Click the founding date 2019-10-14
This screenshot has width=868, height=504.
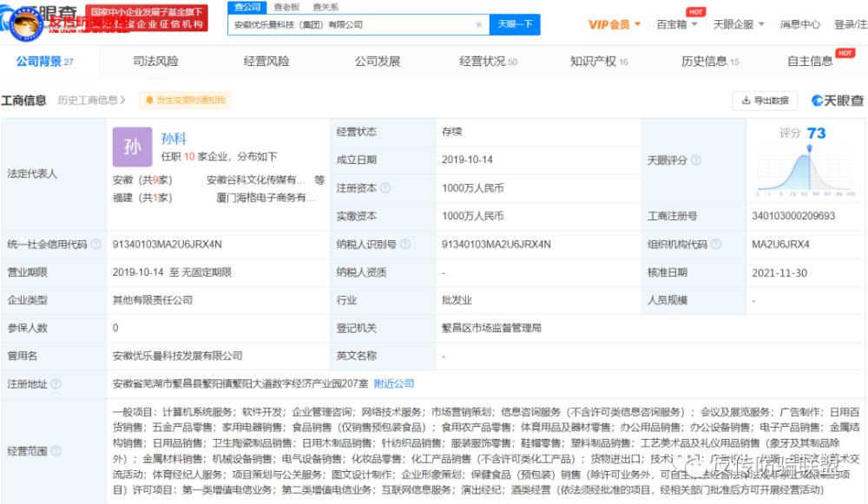[x=467, y=160]
